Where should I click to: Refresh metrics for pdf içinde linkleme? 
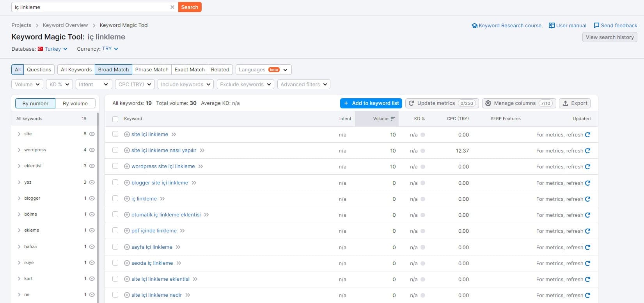point(587,231)
